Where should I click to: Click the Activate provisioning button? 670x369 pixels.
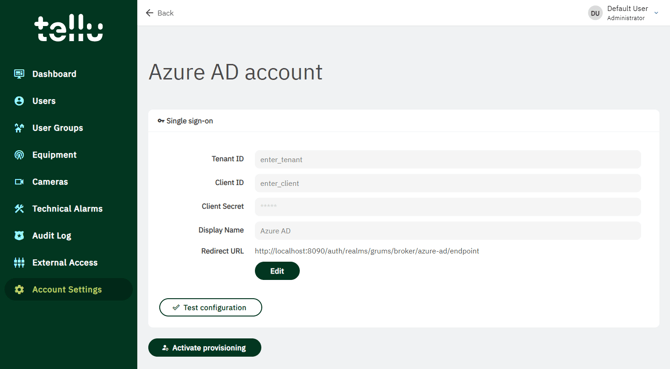point(205,348)
